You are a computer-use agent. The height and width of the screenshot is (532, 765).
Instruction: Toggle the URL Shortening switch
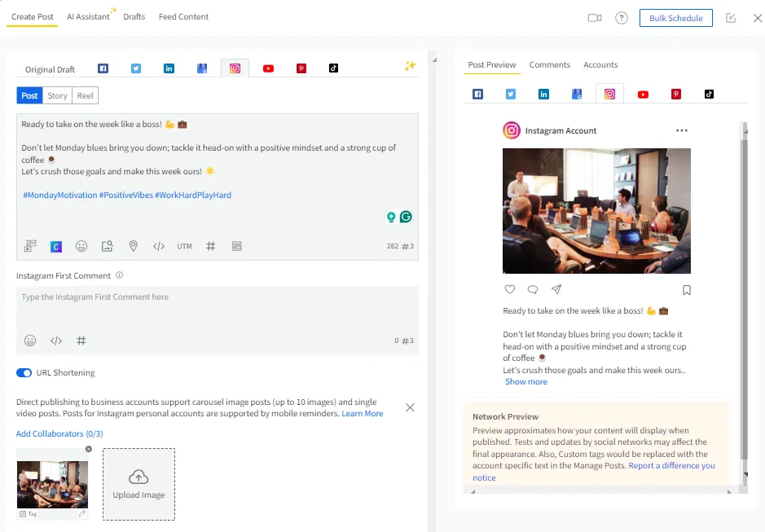[x=24, y=373]
